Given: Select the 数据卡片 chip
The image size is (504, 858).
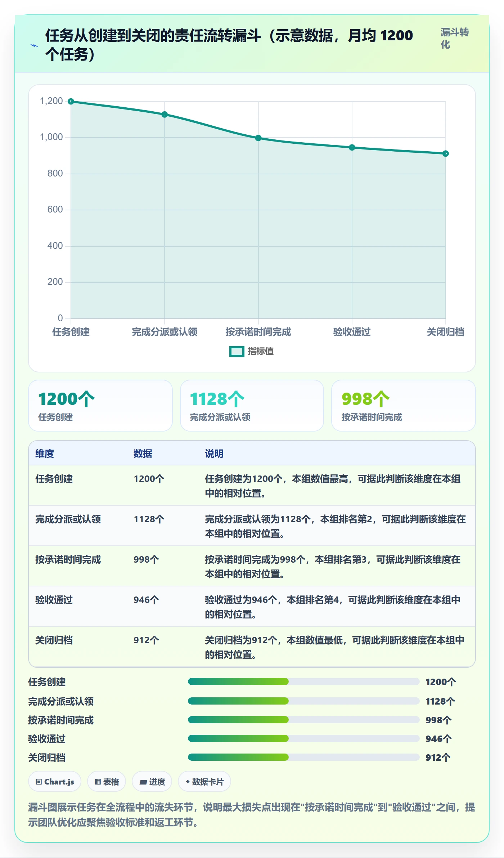Looking at the screenshot, I should (x=204, y=782).
